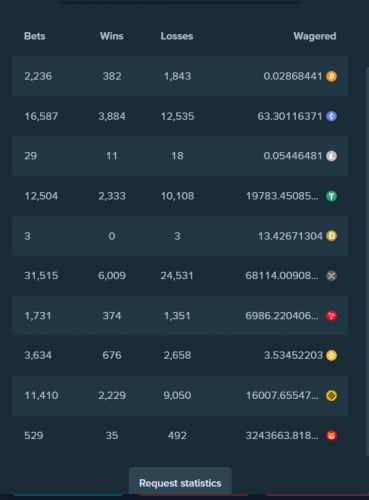Select the losses value 10,108
This screenshot has width=369, height=500.
(177, 196)
